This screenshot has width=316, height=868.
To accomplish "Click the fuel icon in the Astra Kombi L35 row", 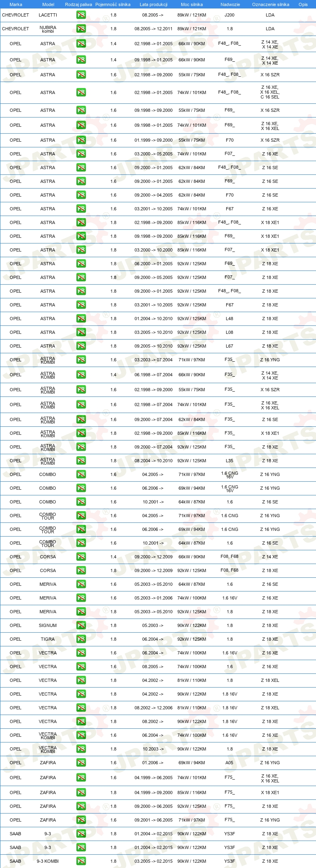I will [x=81, y=461].
